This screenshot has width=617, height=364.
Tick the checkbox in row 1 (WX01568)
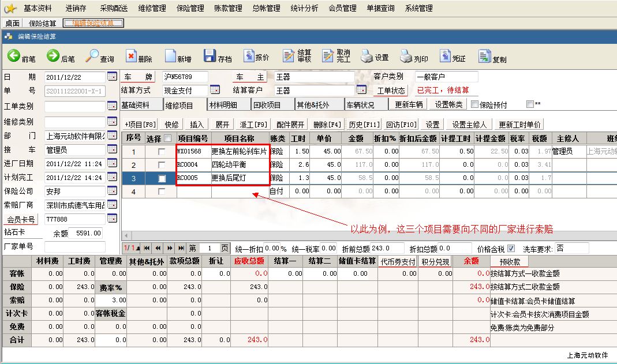tap(162, 152)
